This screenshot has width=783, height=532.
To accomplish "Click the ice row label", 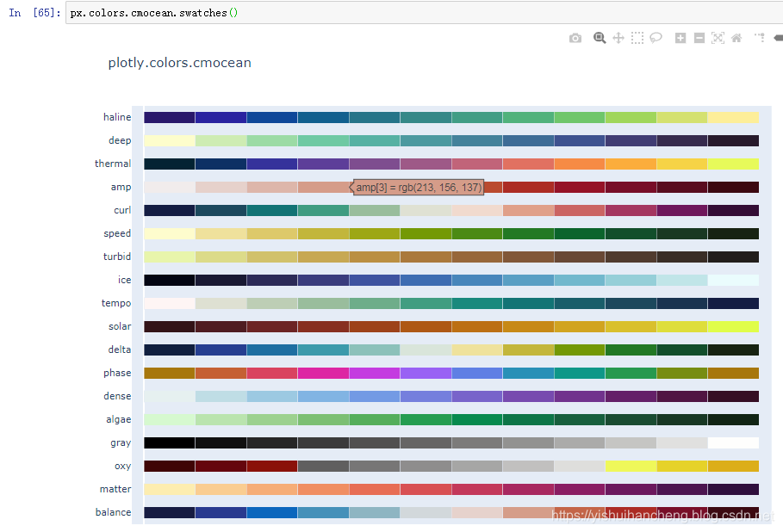I will [124, 280].
